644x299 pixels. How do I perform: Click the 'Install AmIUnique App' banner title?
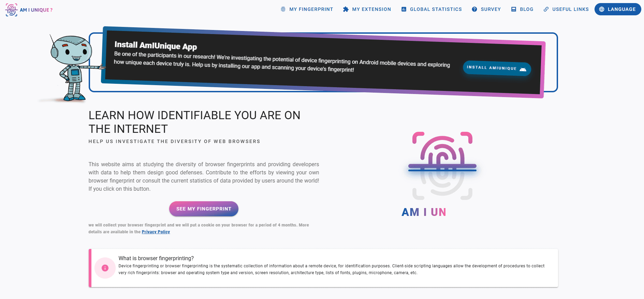click(x=156, y=46)
